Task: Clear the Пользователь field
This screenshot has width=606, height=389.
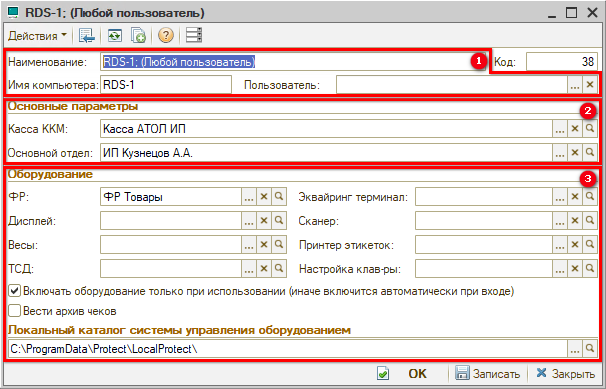Action: (x=590, y=85)
